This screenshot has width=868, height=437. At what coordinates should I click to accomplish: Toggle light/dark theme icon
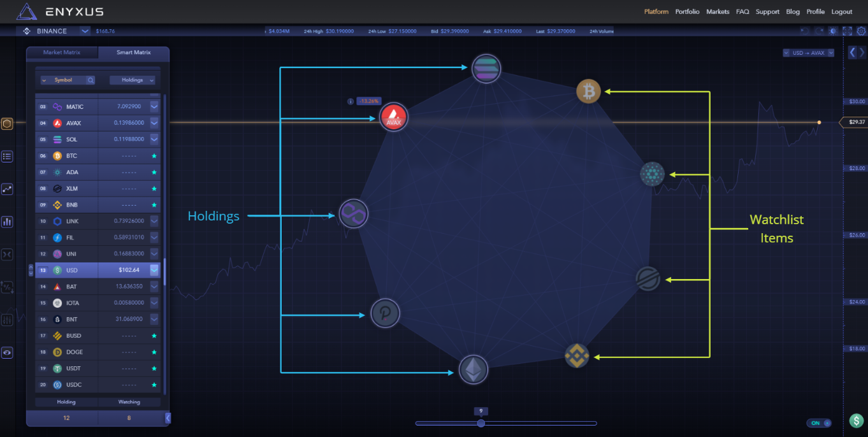click(833, 31)
